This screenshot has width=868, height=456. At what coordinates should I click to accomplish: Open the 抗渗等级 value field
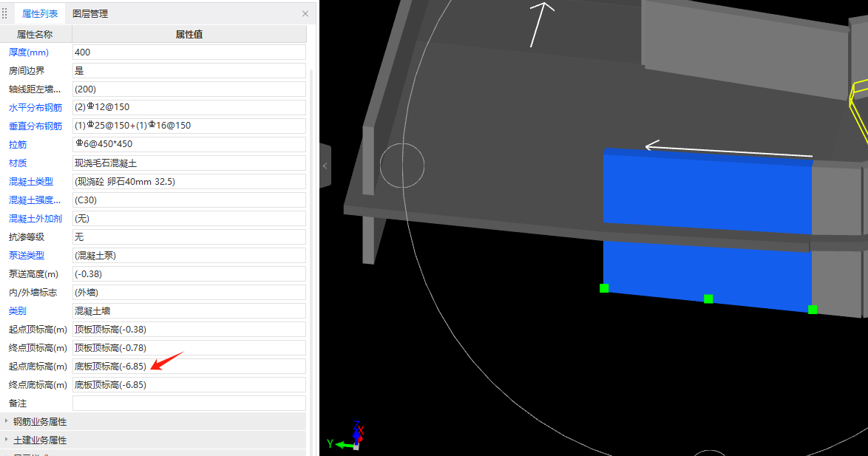(x=189, y=236)
